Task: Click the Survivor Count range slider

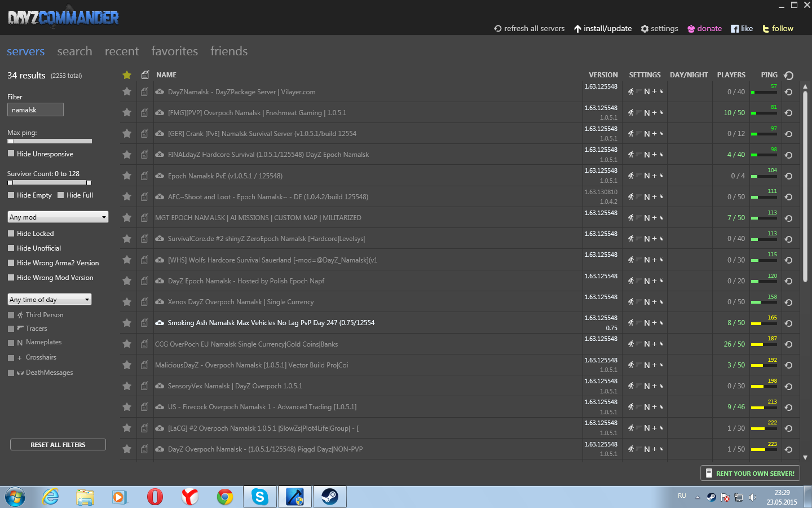Action: 50,182
